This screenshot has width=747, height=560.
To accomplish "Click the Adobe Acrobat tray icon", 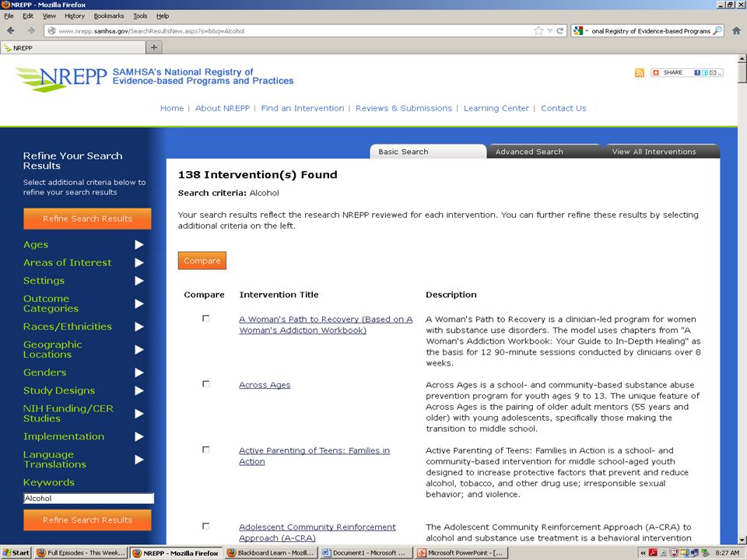I will point(653,553).
